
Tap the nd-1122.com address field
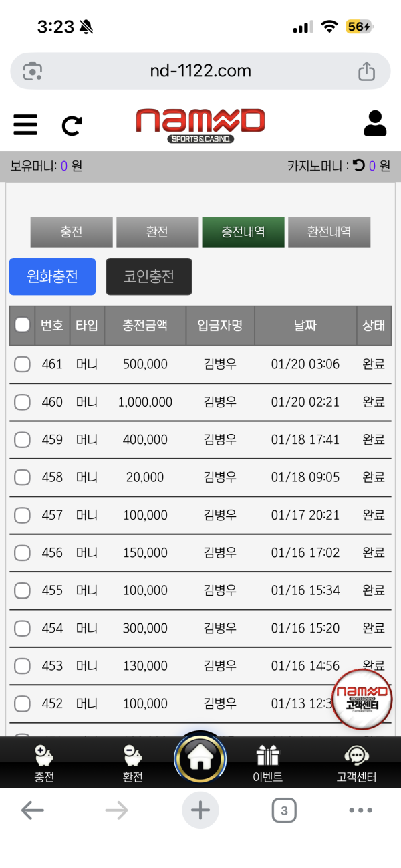point(200,71)
